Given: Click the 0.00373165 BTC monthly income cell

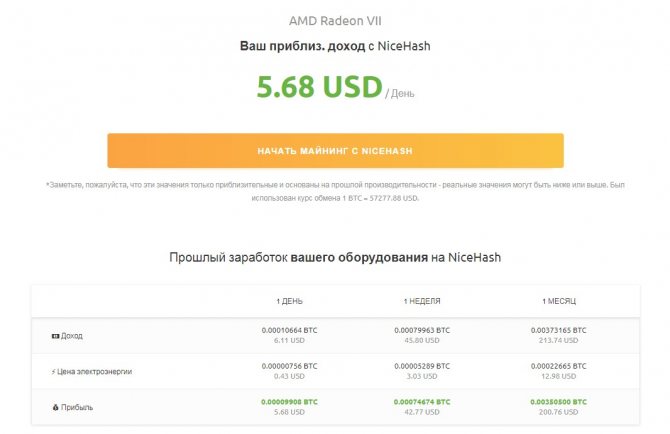Looking at the screenshot, I should pyautogui.click(x=558, y=330).
